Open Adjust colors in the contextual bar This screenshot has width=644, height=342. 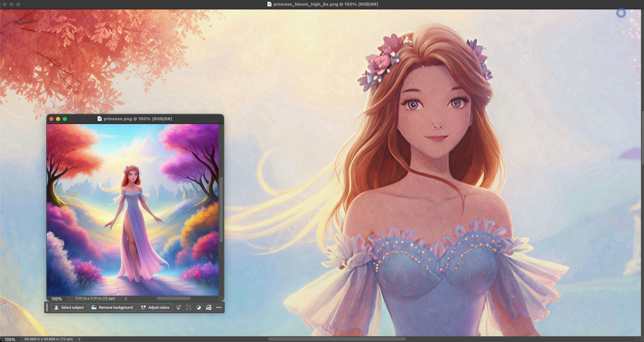[x=155, y=307]
